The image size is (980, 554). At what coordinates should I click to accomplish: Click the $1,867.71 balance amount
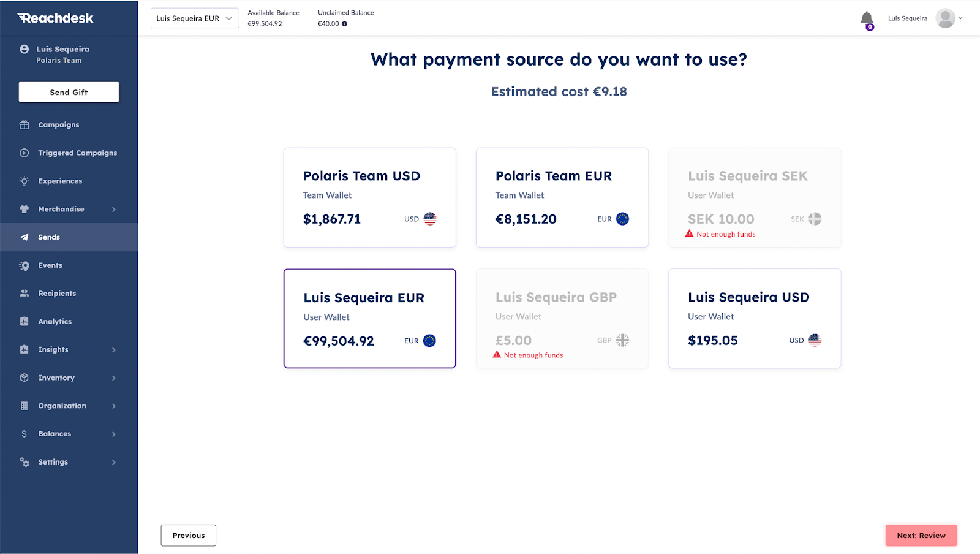point(332,219)
